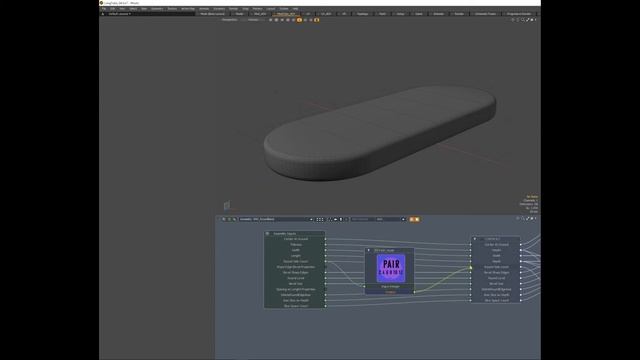Open the default layout dropdown at top left
640x360 pixels.
coord(120,14)
